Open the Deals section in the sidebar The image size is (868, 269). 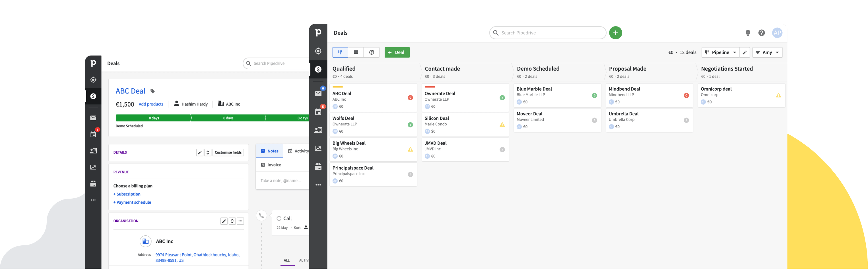click(318, 69)
